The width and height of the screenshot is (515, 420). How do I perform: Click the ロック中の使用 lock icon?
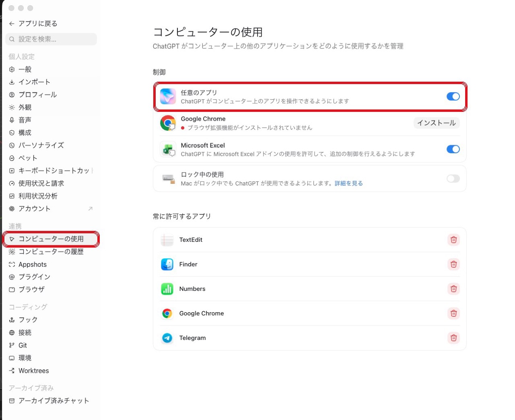[x=168, y=179]
